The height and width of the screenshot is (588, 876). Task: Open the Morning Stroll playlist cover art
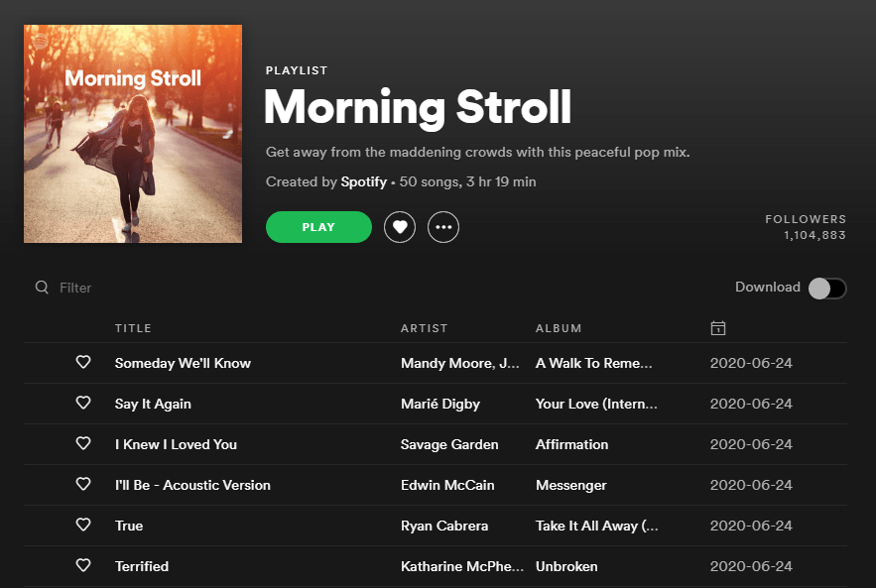(x=132, y=133)
